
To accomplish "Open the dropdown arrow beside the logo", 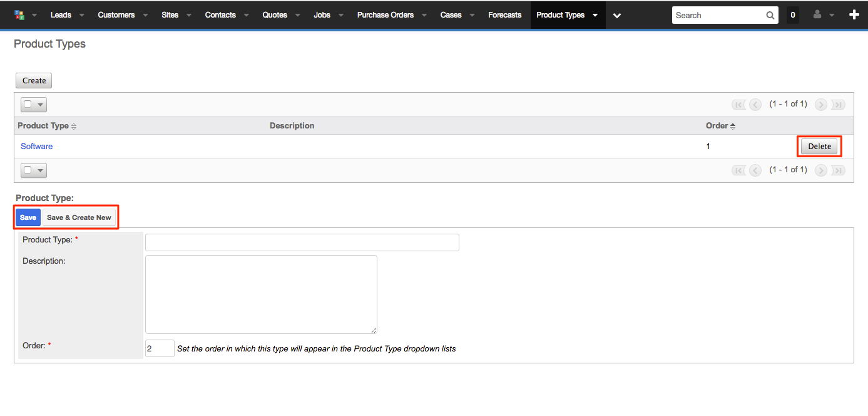I will (34, 15).
